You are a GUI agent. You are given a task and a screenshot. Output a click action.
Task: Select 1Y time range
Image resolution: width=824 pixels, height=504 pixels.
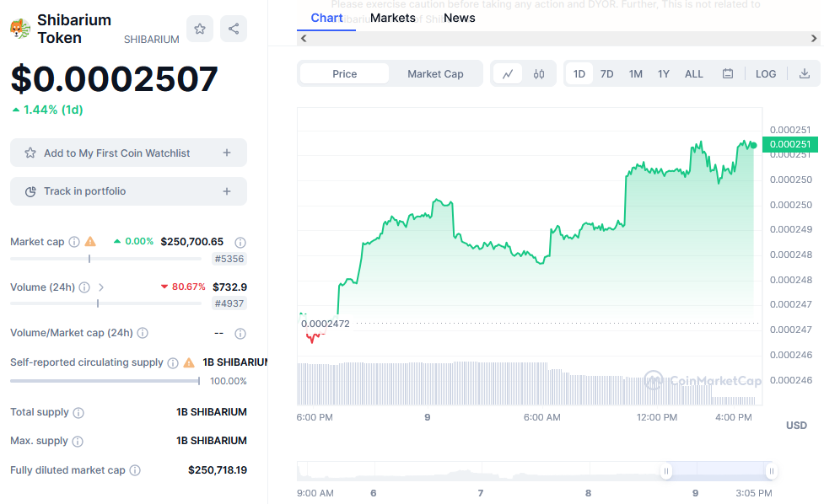pos(664,74)
